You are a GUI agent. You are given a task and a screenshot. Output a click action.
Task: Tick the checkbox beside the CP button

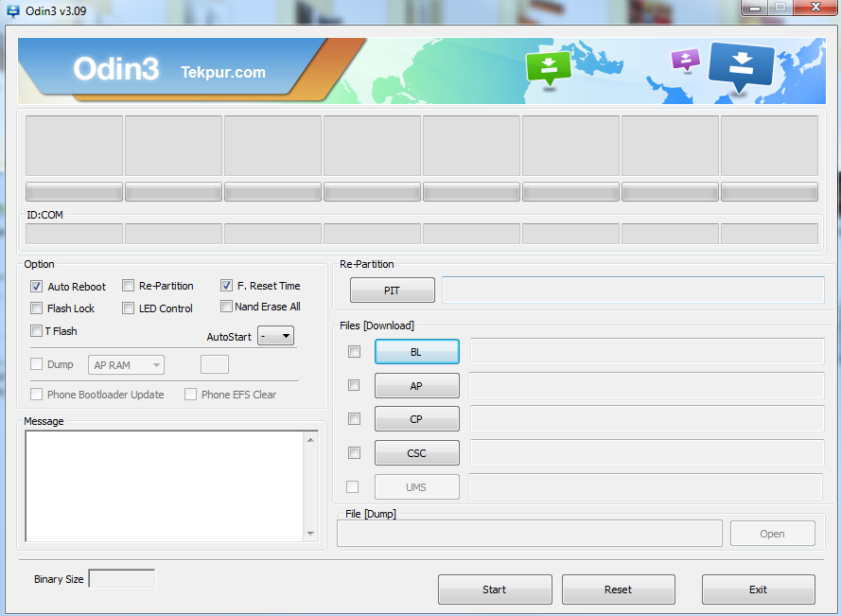354,418
